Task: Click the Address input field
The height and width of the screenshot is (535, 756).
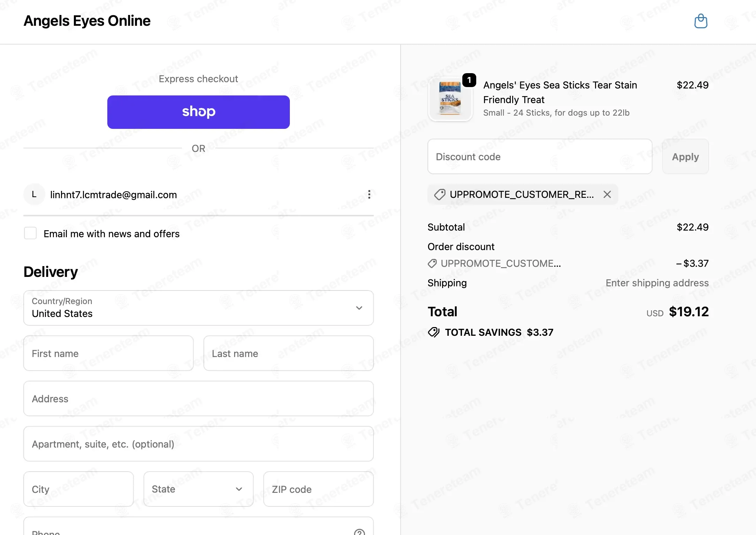Action: [199, 398]
